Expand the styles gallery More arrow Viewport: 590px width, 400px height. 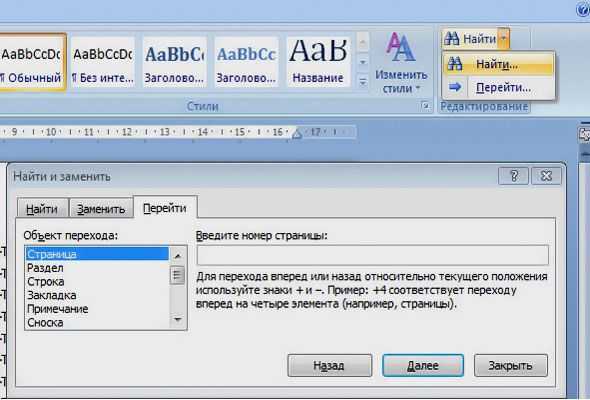coord(363,81)
